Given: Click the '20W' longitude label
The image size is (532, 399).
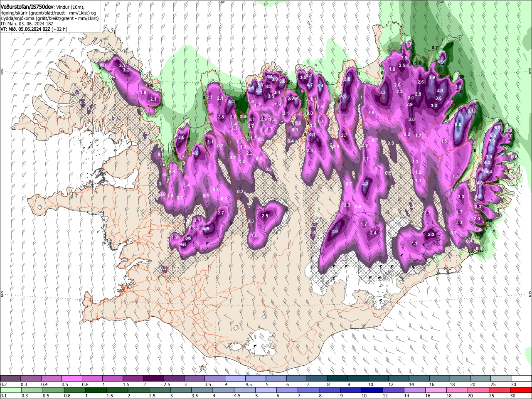Looking at the screenshot, I should click(x=221, y=2).
